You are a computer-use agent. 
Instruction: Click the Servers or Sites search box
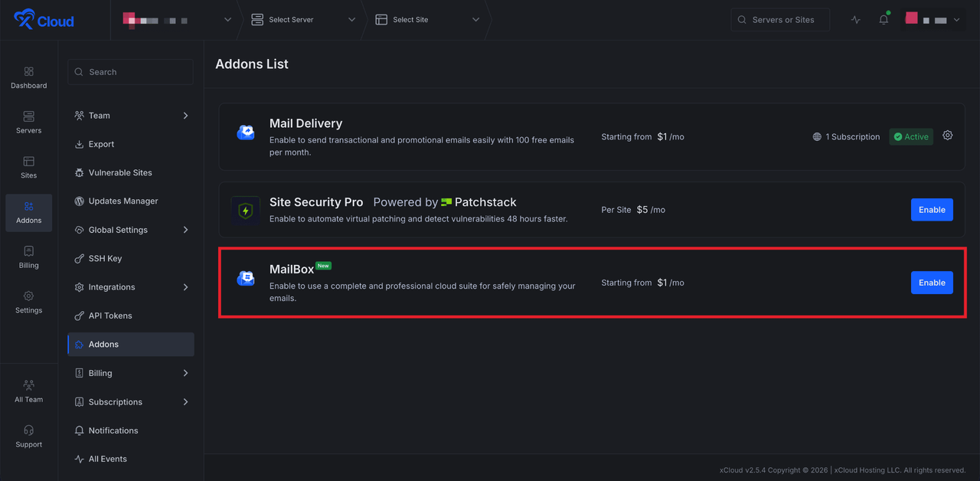click(x=780, y=20)
